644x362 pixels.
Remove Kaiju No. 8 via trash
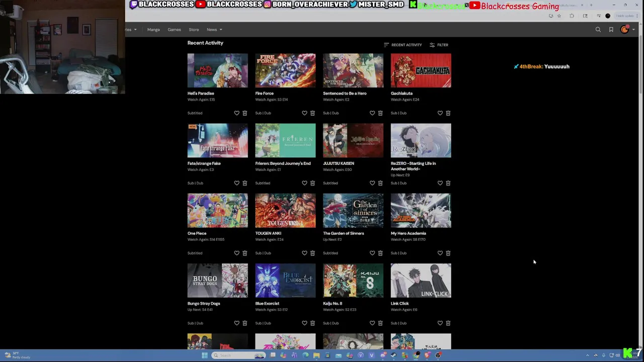tap(380, 323)
